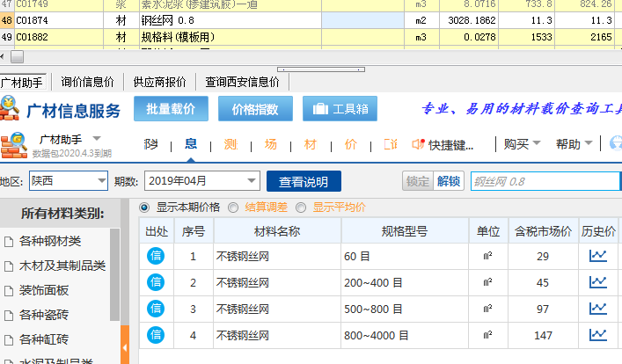The height and width of the screenshot is (364, 622).
Task: Click the 钢丝网 0.8 search field
Action: coord(545,181)
